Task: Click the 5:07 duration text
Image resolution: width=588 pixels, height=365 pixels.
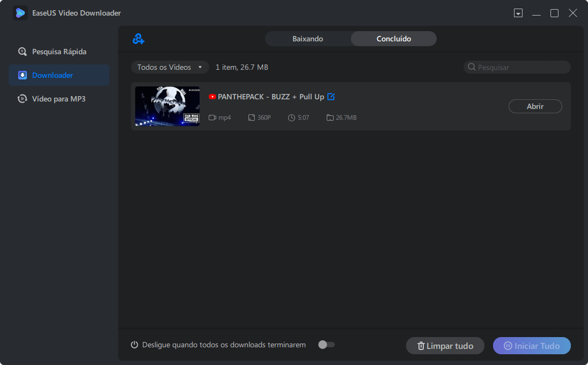Action: [303, 118]
